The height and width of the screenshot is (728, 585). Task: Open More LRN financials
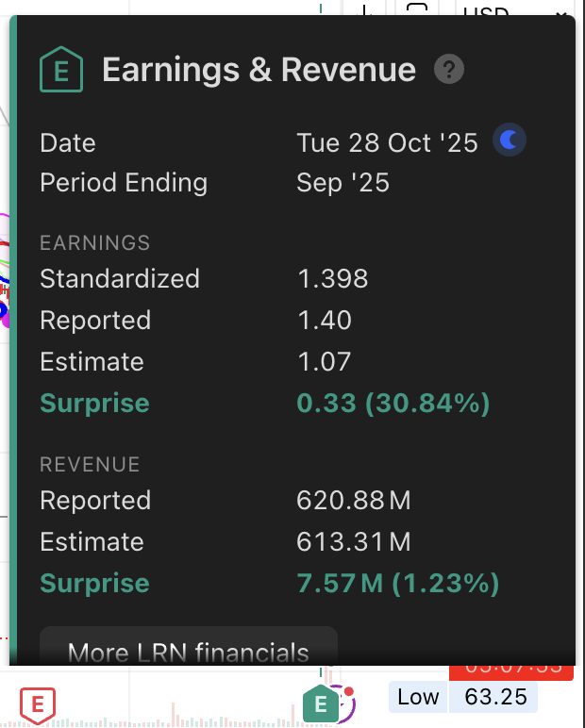(x=189, y=652)
